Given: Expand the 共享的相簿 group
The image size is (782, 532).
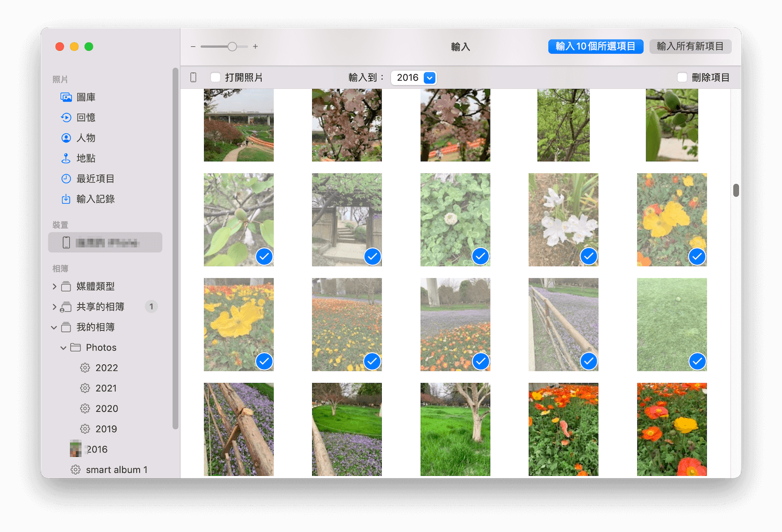Looking at the screenshot, I should point(54,307).
